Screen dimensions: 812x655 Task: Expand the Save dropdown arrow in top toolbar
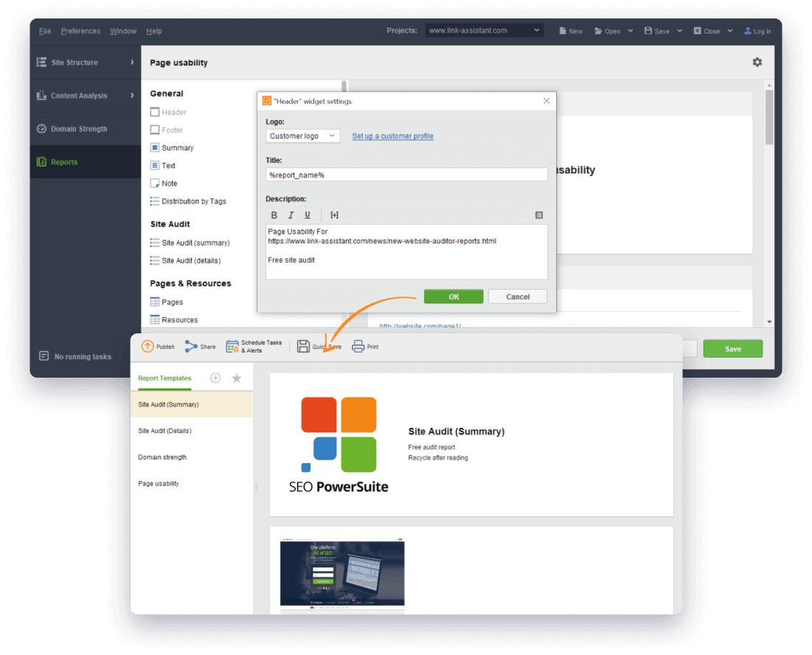(x=679, y=31)
